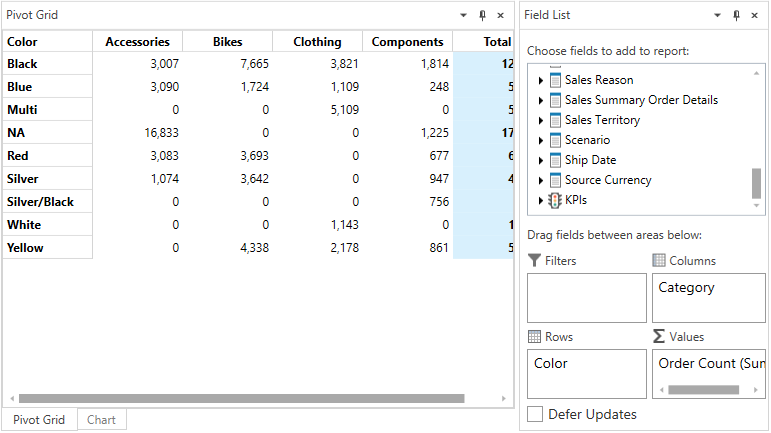Click the 7,665 cell for Black Bikes
This screenshot has height=433, width=771.
point(228,64)
